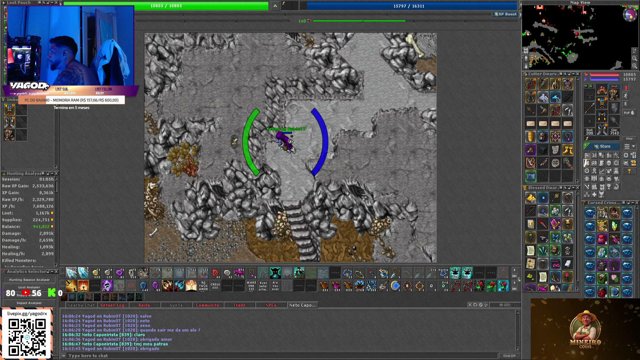Screen dimensions: 640x360
Task: Click Impact Analyser button
Action: tap(29, 303)
